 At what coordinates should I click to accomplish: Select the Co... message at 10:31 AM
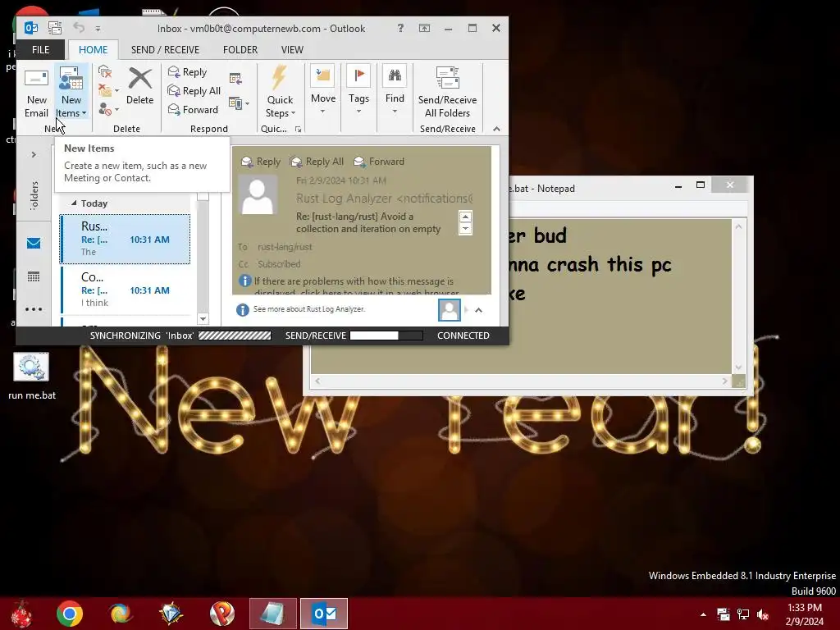125,290
